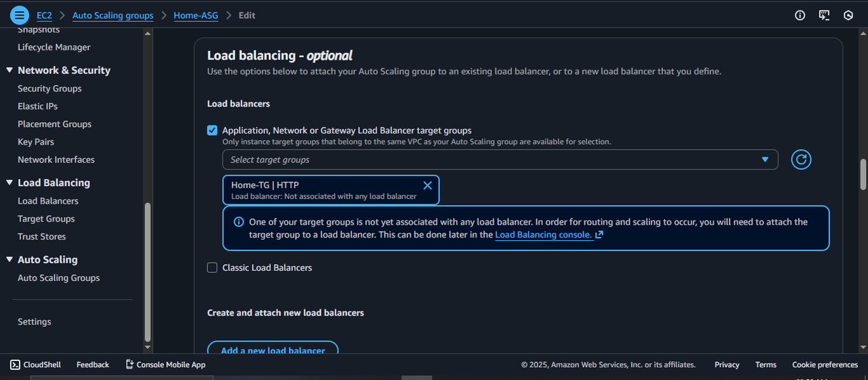
Task: Open the Select target groups dropdown
Action: click(500, 159)
